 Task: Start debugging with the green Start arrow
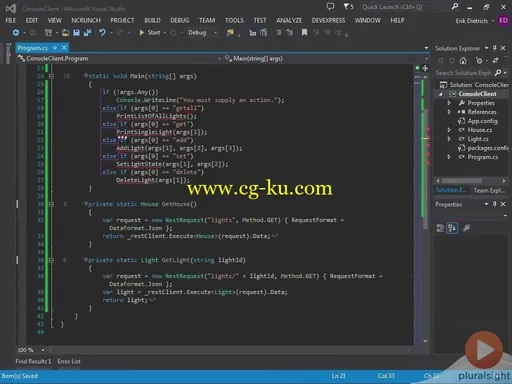coord(142,33)
